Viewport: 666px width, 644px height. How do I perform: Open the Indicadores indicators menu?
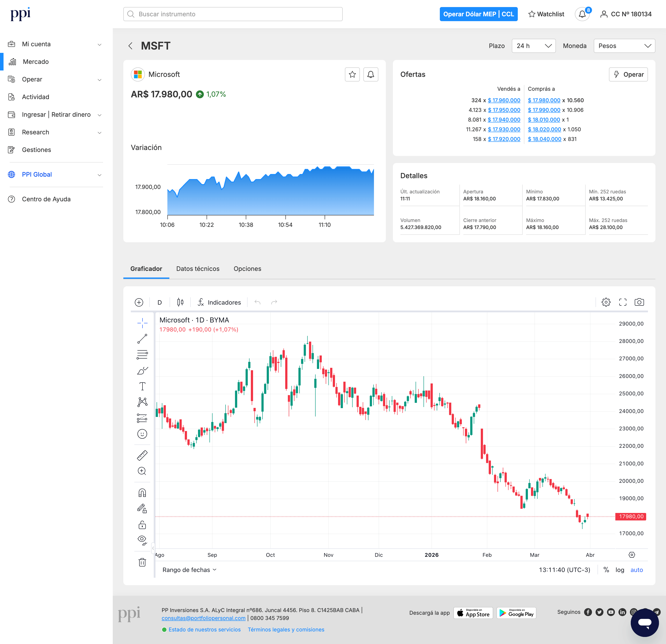tap(219, 302)
